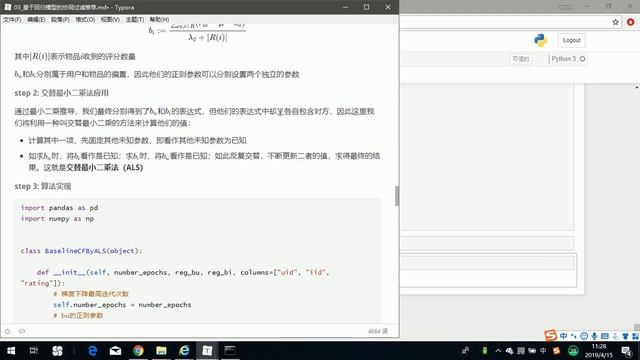
Task: Toggle punctuation mode on the Sogou bar
Action: point(574,336)
